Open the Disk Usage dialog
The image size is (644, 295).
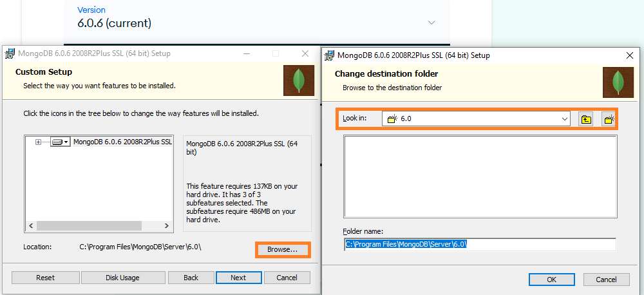pyautogui.click(x=123, y=278)
